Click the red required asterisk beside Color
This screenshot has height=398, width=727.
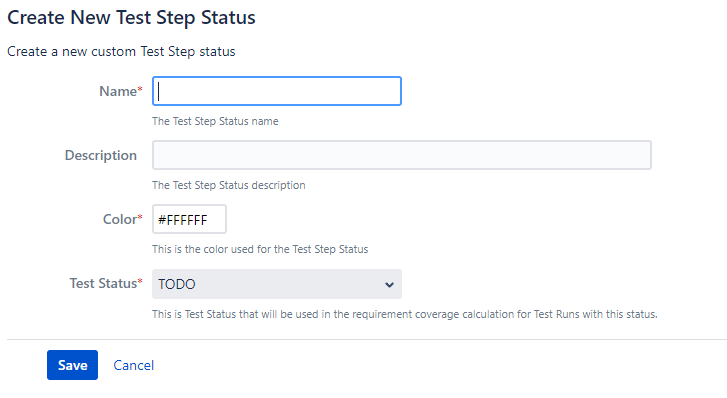coord(140,216)
